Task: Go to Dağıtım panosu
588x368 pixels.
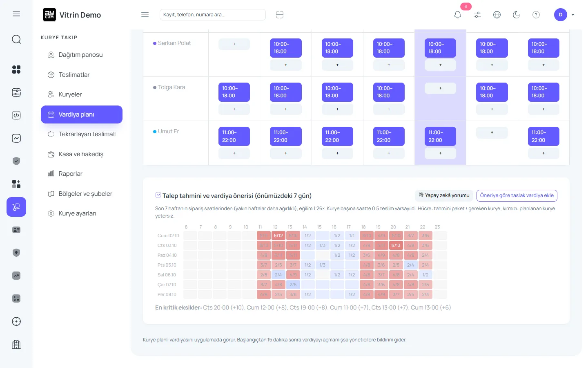Action: point(82,55)
